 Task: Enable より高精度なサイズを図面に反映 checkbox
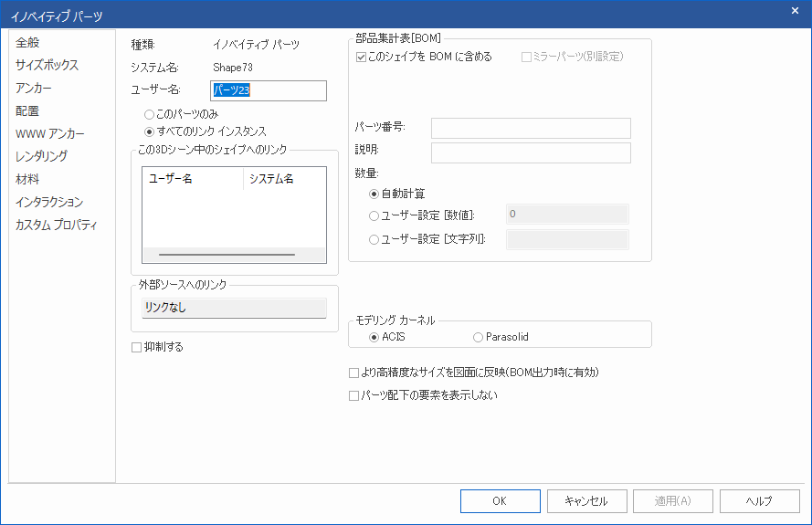point(474,373)
